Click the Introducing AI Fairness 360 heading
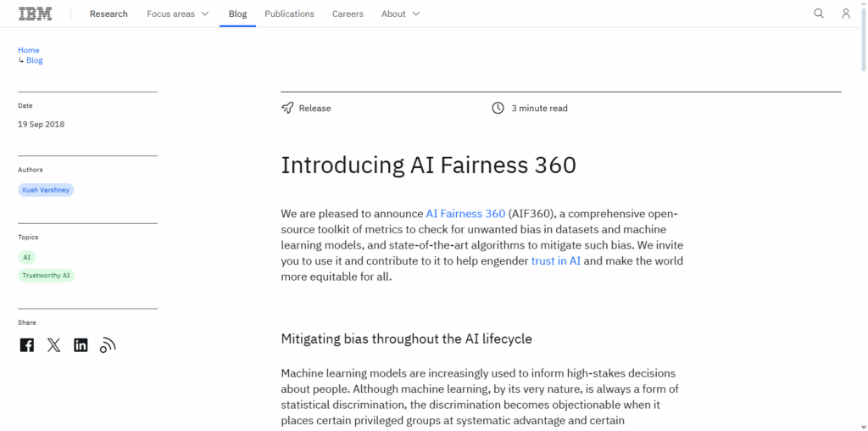 point(428,165)
